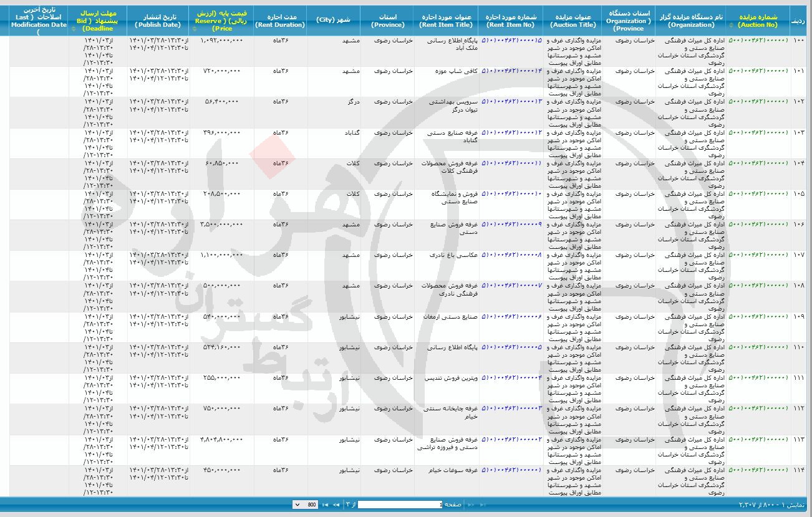Viewport: 812px width, 517px height.
Task: Click the Organization Province column header
Action: click(x=629, y=21)
